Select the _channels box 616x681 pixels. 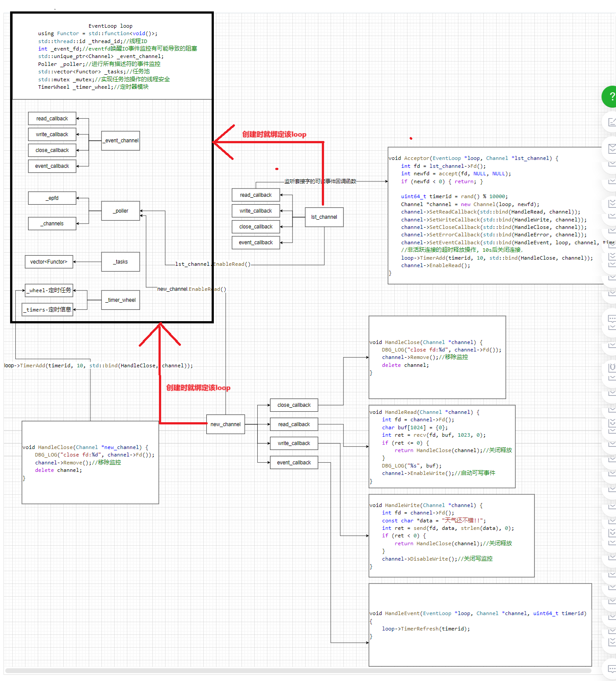(x=52, y=224)
